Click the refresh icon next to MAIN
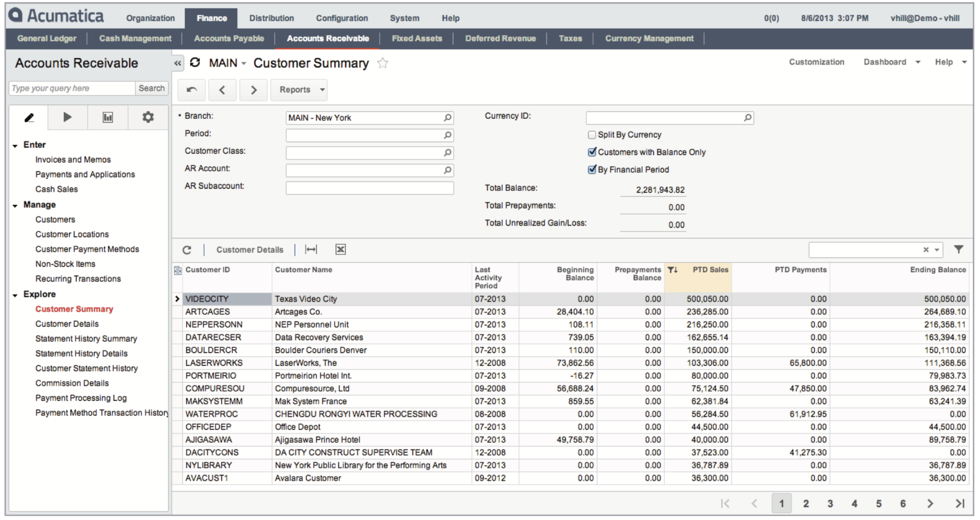 [x=195, y=63]
